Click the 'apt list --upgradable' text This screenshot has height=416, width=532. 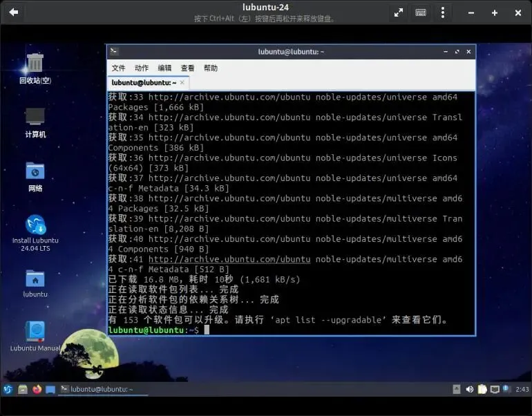(x=328, y=320)
